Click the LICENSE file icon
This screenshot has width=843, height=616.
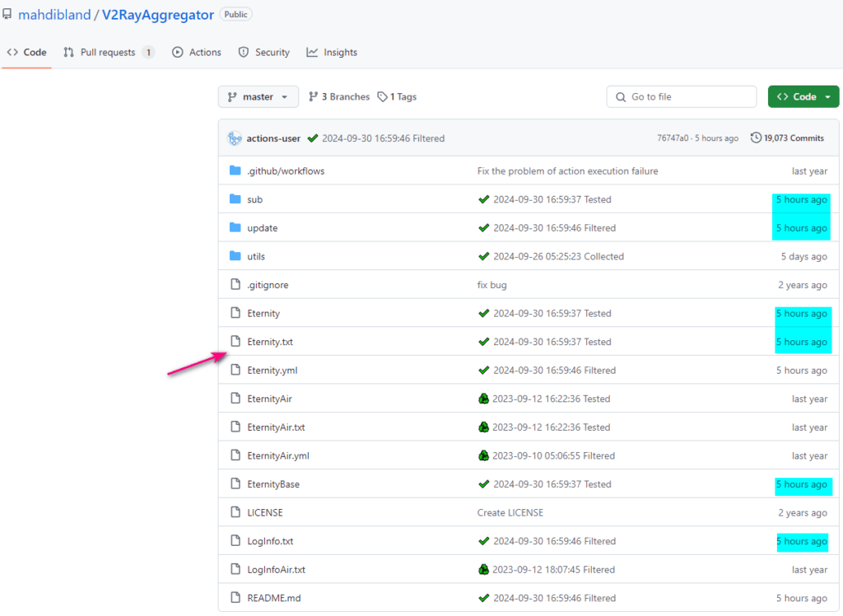235,512
